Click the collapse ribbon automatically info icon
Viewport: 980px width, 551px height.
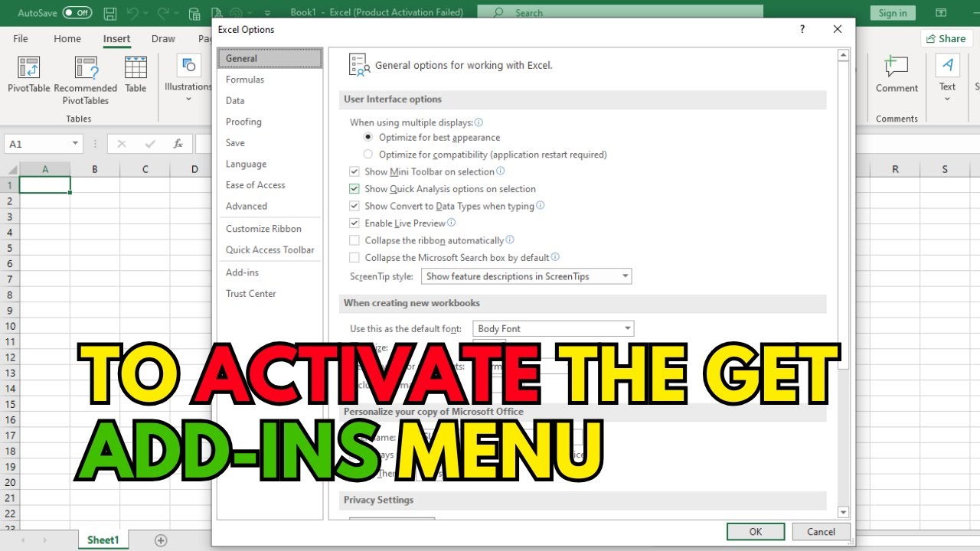coord(510,240)
